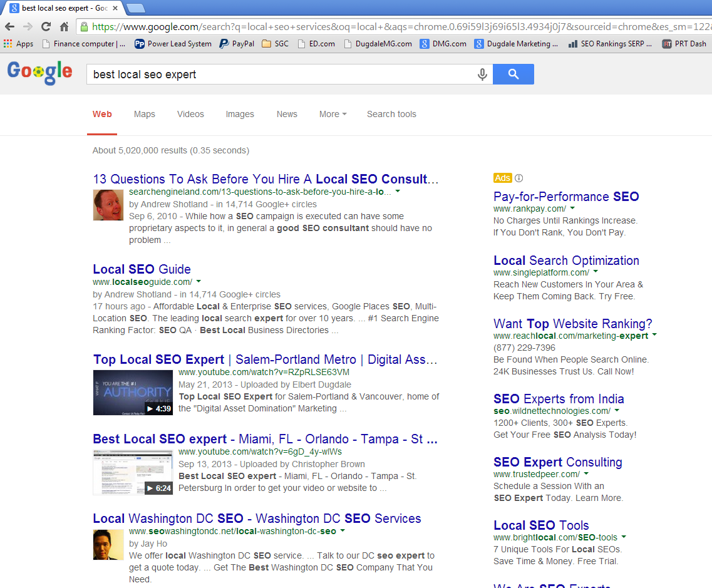Open the Pay-for-Performance SEO ad

click(x=566, y=197)
